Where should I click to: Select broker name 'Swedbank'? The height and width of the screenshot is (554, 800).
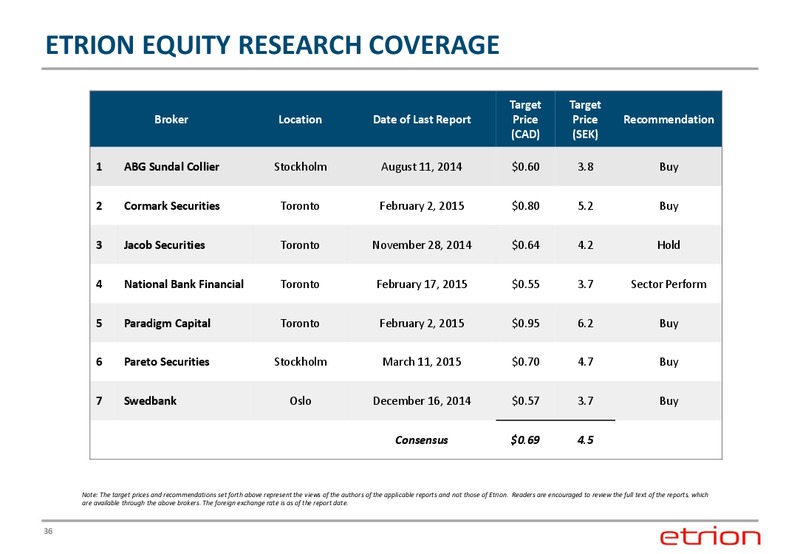tap(150, 401)
